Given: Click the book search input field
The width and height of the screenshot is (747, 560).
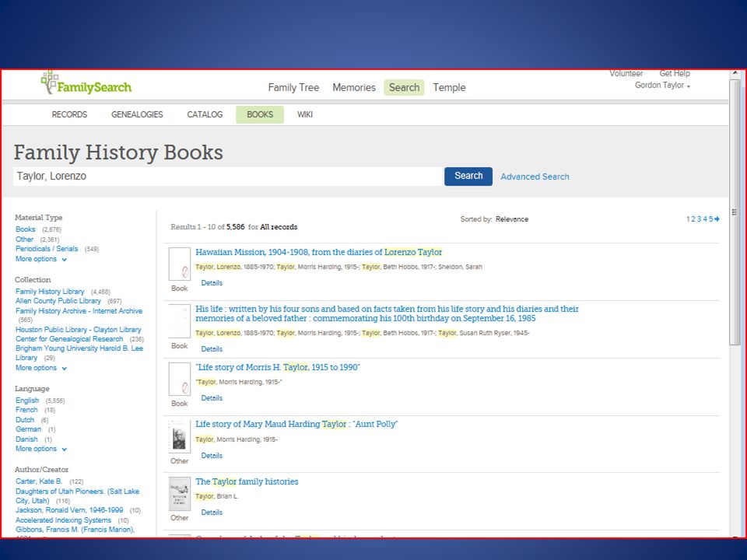Looking at the screenshot, I should (228, 177).
